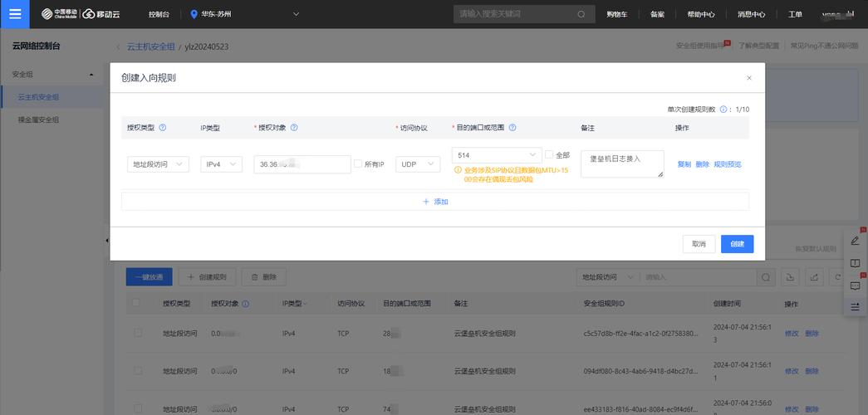Click the breadcrumb back arrow icon
The width and height of the screenshot is (868, 415).
118,47
